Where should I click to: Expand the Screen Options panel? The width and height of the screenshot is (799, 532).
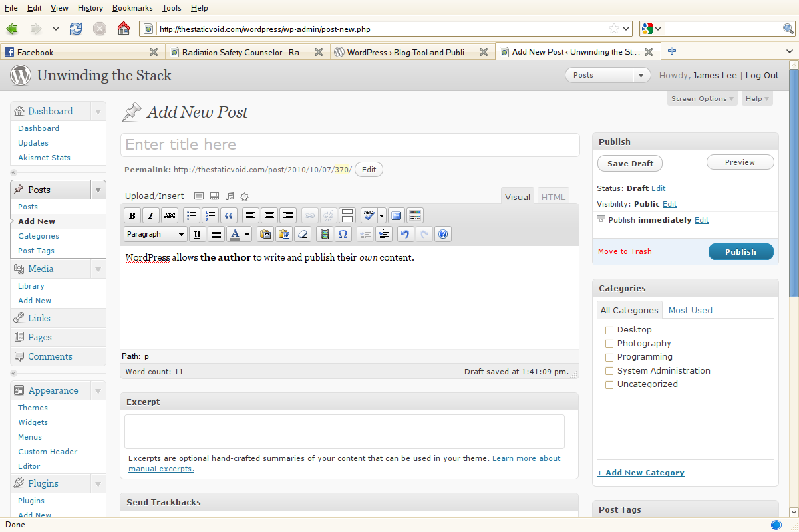(x=703, y=98)
